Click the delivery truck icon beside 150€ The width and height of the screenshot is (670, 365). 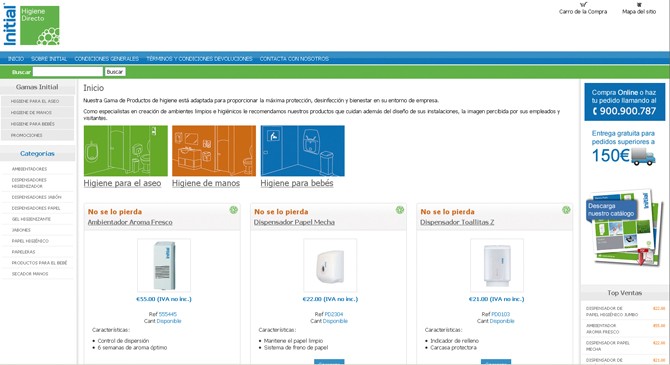coord(643,156)
